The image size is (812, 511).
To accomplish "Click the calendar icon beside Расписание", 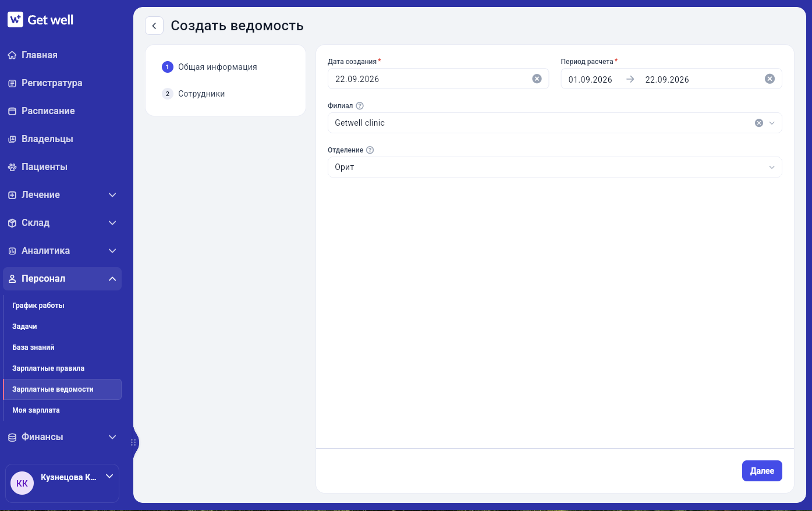I will tap(12, 111).
